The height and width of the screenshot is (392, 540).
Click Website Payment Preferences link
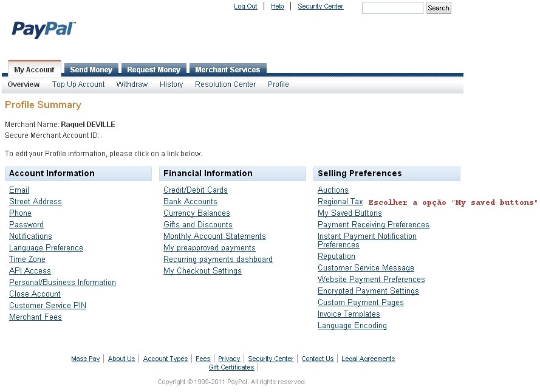pyautogui.click(x=371, y=280)
